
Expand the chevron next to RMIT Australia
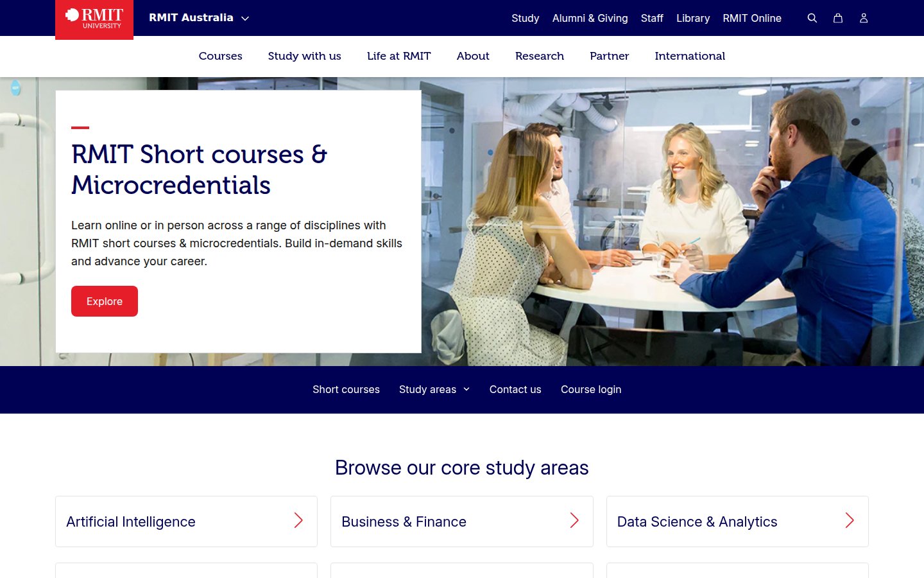[245, 19]
